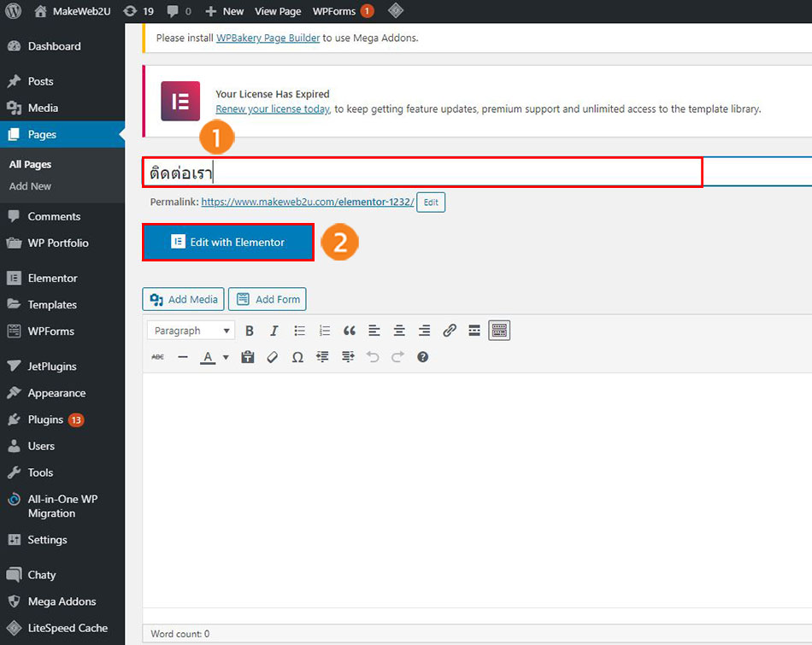Open Plugins in the sidebar menu
The image size is (812, 645).
pyautogui.click(x=45, y=419)
